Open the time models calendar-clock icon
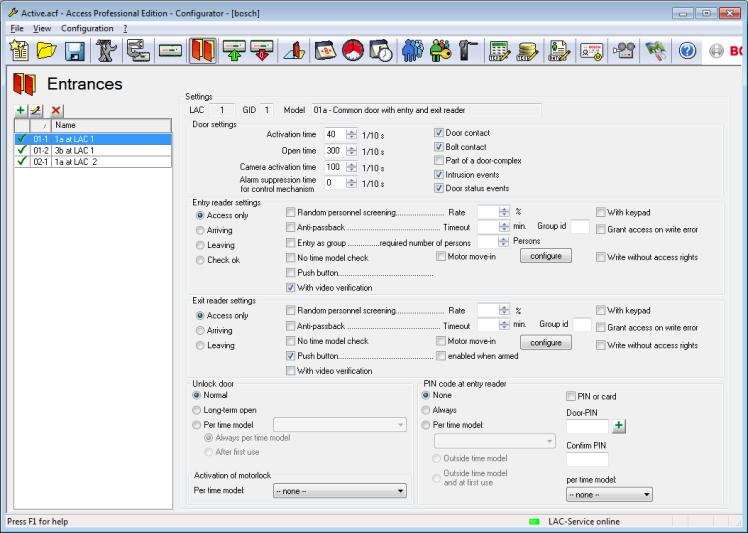This screenshot has width=748, height=533. coord(381,51)
